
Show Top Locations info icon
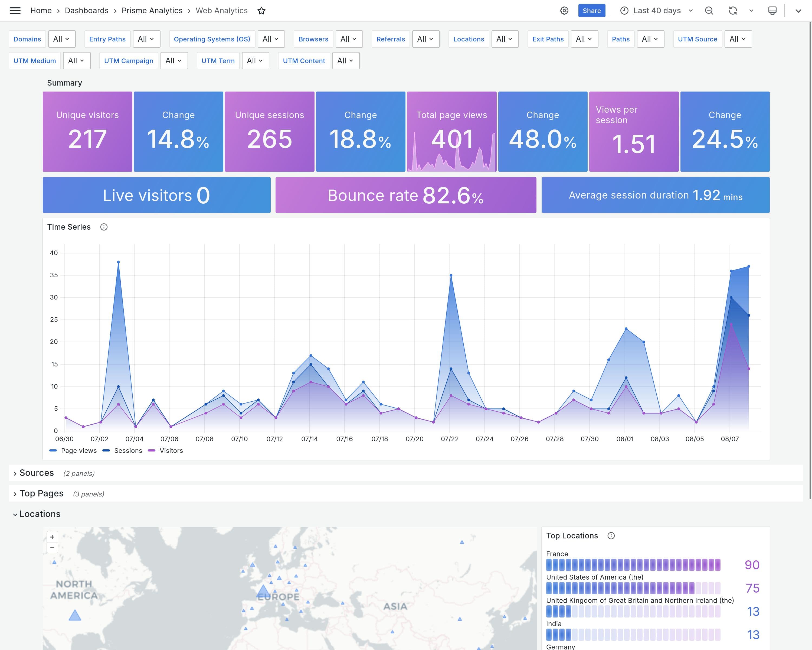(611, 536)
